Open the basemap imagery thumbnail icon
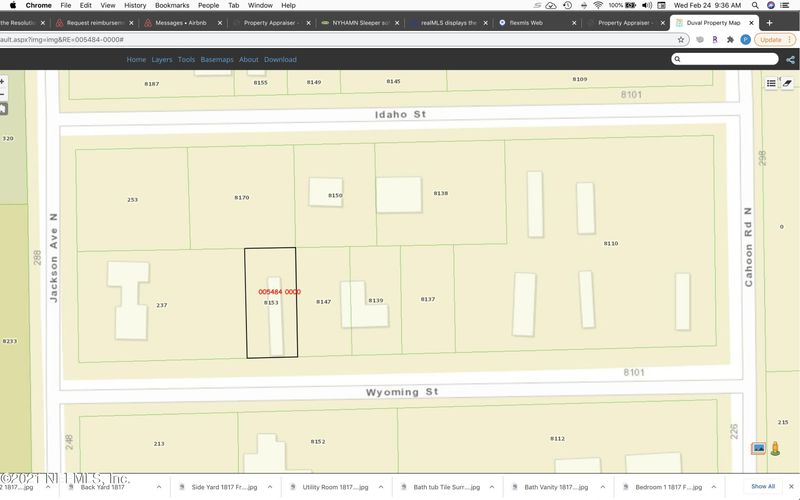This screenshot has width=800, height=500. coord(759,448)
